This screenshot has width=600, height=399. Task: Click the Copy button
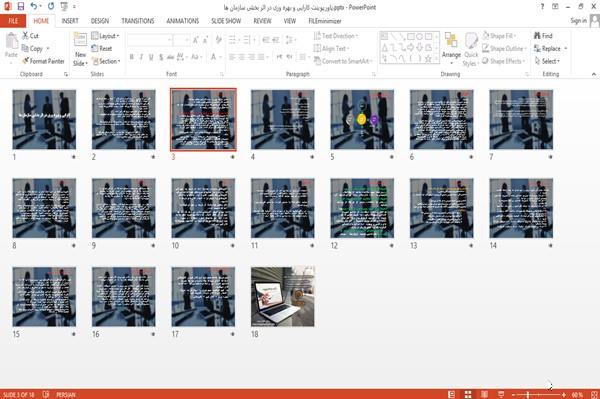[32, 49]
